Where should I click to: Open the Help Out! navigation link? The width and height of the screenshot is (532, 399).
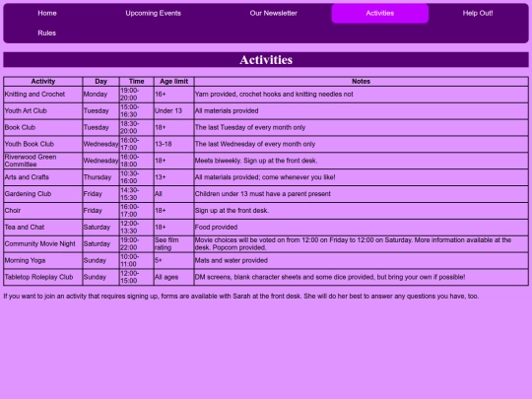pyautogui.click(x=478, y=13)
